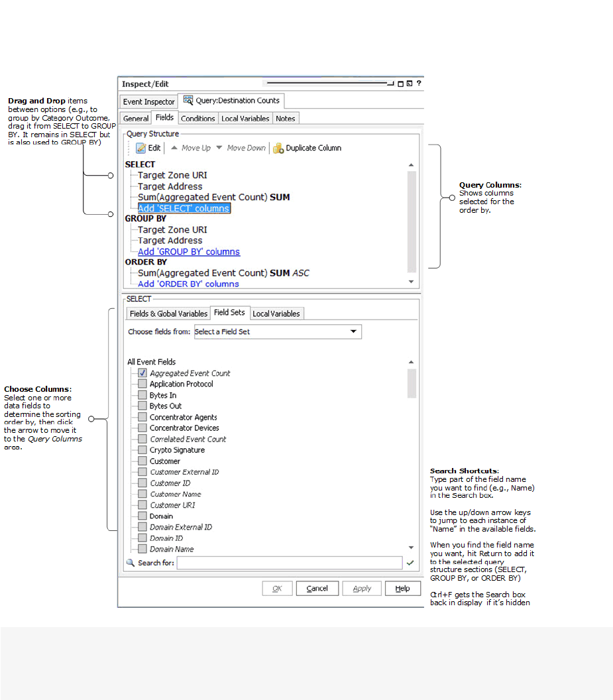613x700 pixels.
Task: Open the top Local Variables tab
Action: [245, 118]
